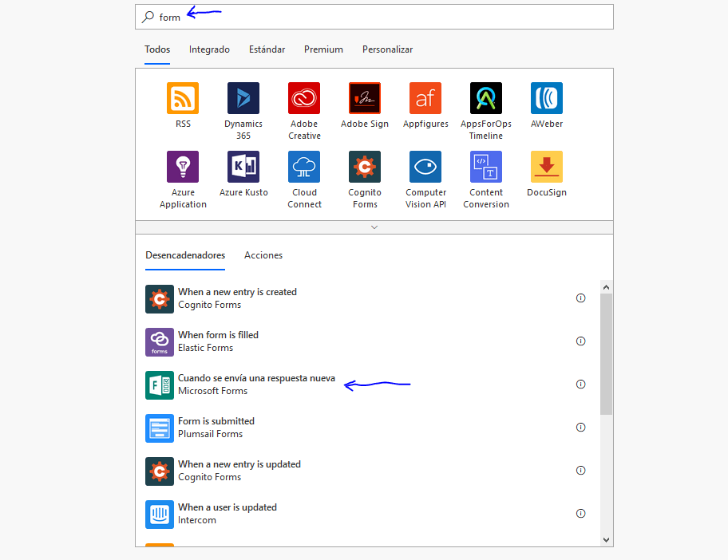Switch to the Personalizar tab
This screenshot has height=560, width=728.
point(387,49)
